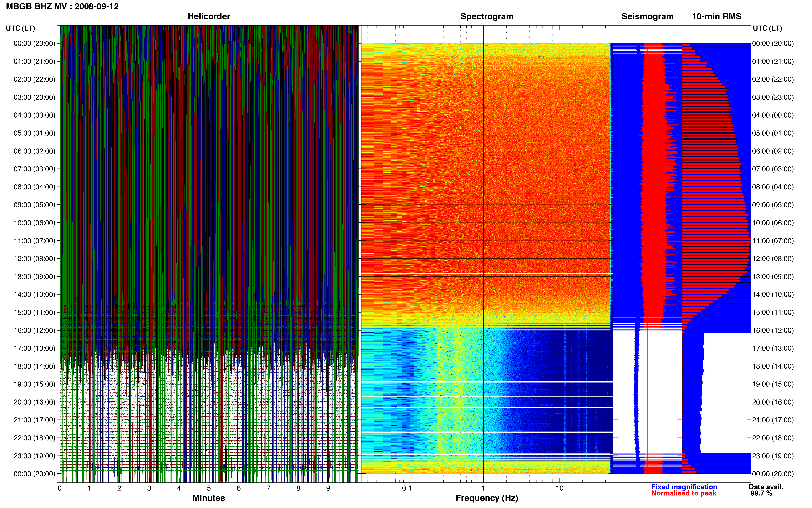The height and width of the screenshot is (508, 812).
Task: Click the Minutes axis title
Action: pyautogui.click(x=208, y=498)
